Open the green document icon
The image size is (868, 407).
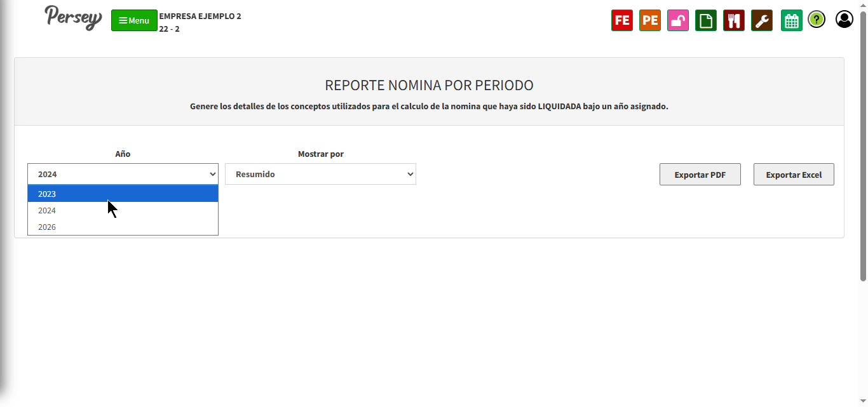[x=706, y=20]
